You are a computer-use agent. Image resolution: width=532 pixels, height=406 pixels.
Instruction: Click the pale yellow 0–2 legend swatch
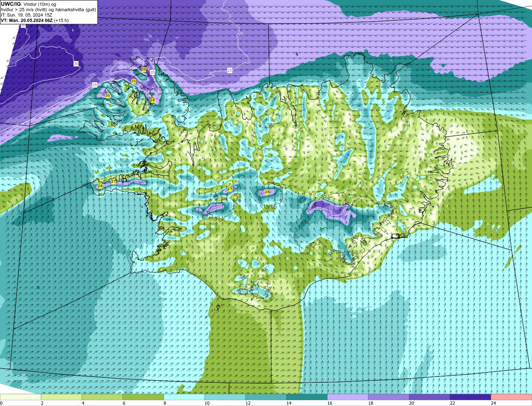(20, 397)
